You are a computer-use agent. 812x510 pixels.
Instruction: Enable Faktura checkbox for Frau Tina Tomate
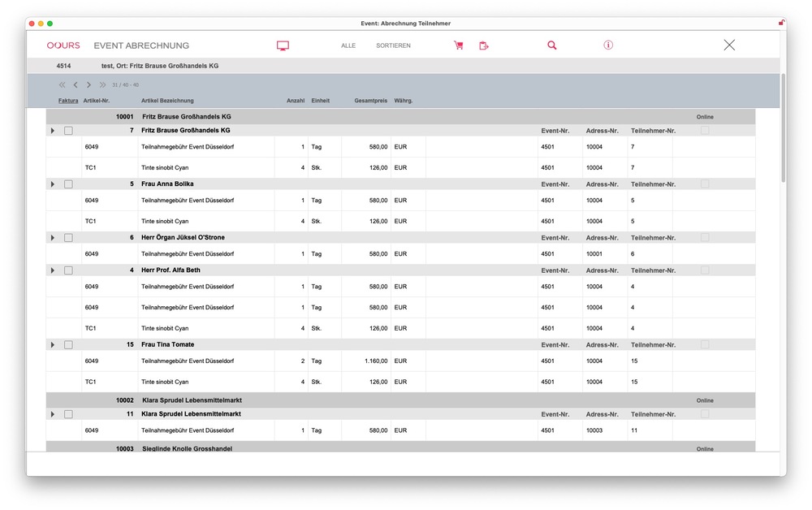(68, 345)
